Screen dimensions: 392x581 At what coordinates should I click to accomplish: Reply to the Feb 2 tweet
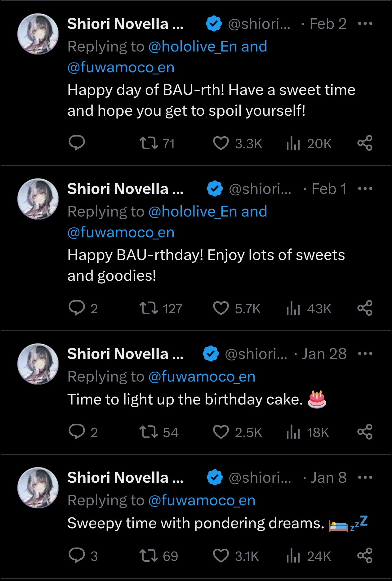pos(77,143)
